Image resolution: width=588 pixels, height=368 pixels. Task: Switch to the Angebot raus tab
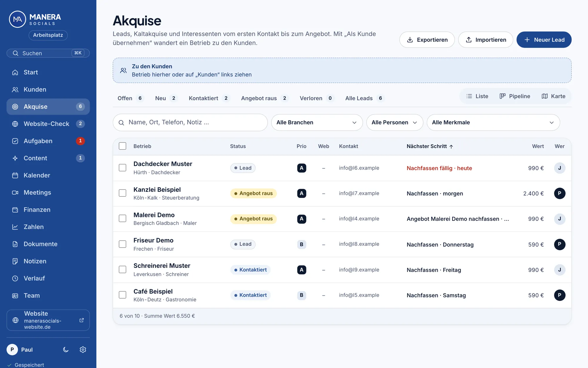point(264,98)
